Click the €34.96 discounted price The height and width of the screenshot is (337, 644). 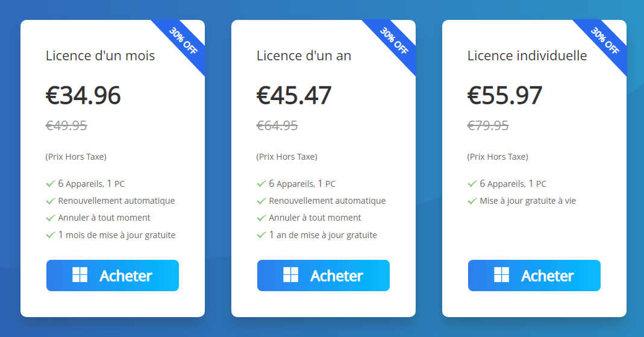[x=83, y=95]
